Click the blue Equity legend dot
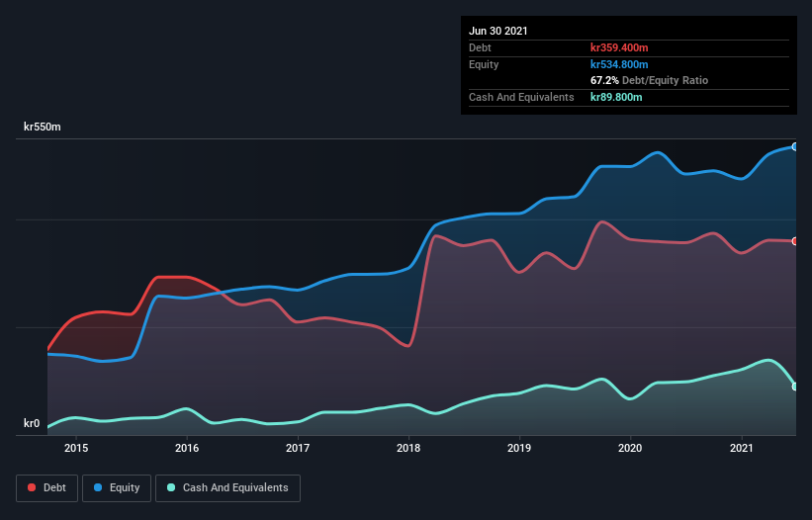This screenshot has height=520, width=812. point(98,487)
